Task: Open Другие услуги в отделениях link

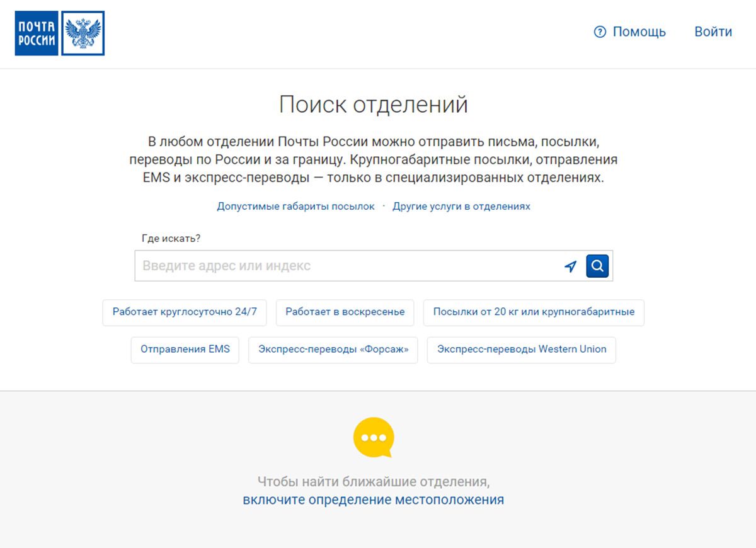Action: pos(461,206)
